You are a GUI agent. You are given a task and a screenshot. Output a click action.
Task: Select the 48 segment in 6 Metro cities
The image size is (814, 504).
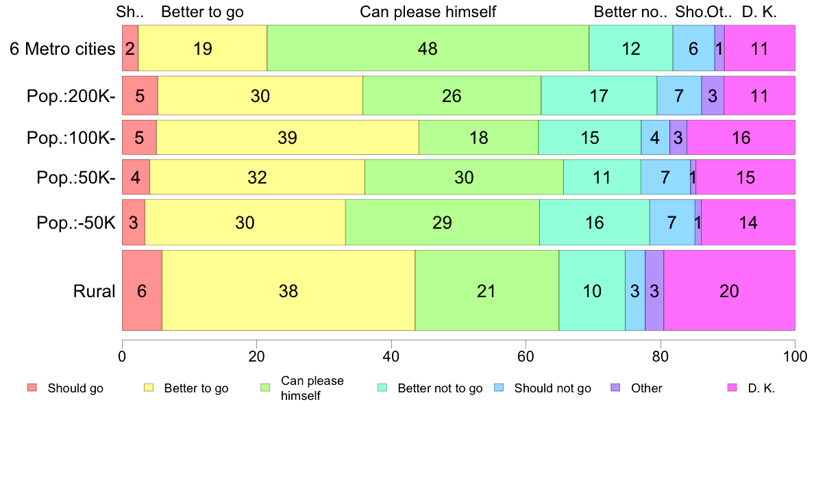click(x=428, y=48)
